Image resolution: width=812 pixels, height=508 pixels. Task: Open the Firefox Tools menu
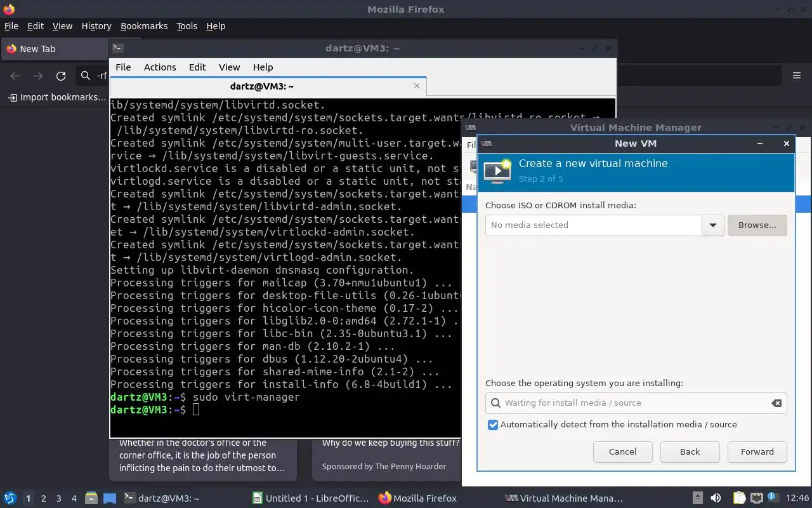pos(187,26)
